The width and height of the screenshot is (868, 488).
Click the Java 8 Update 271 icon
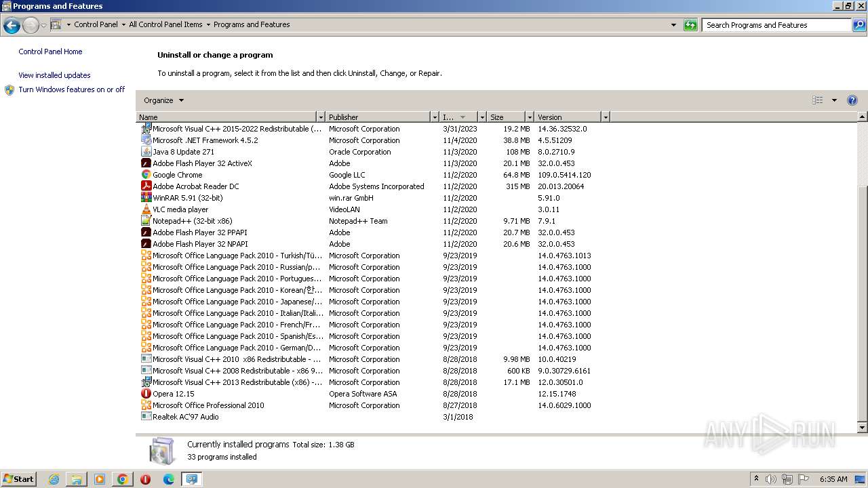[146, 152]
